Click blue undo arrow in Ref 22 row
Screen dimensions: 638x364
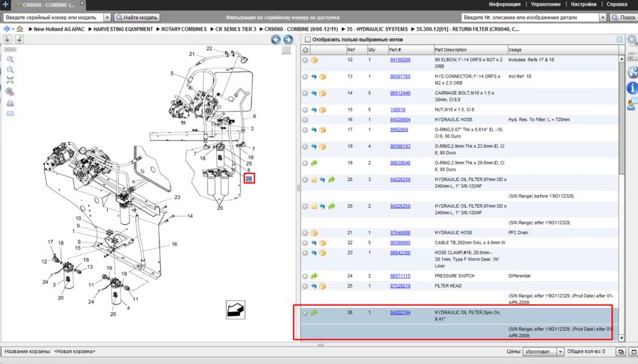coord(314,244)
